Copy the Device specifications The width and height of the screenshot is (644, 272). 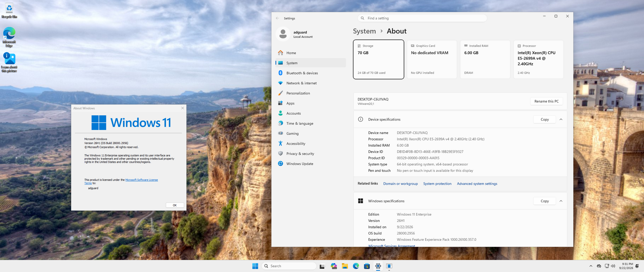coord(544,120)
